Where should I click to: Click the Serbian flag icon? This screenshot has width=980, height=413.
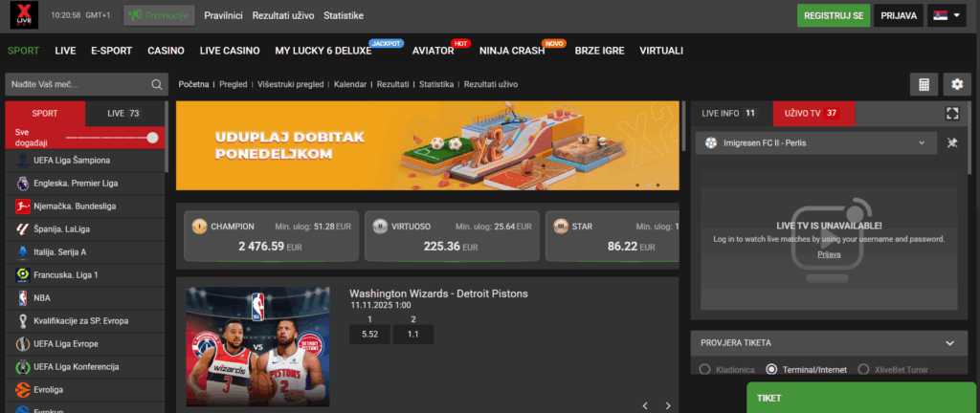pos(940,15)
